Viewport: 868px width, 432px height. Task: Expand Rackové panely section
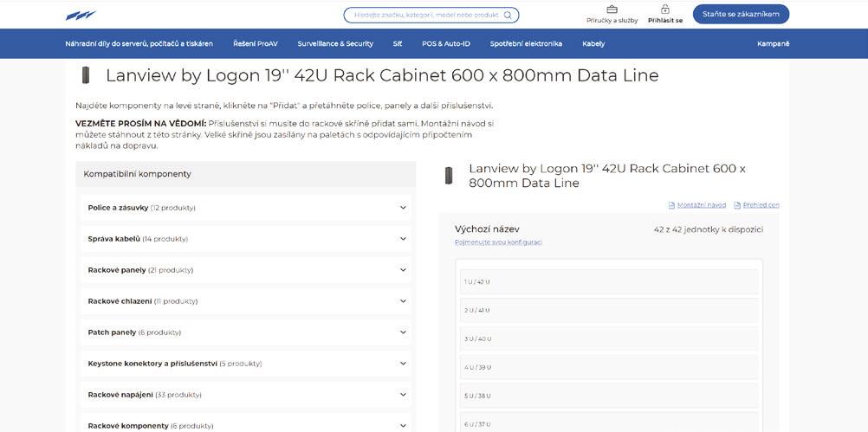pyautogui.click(x=246, y=270)
